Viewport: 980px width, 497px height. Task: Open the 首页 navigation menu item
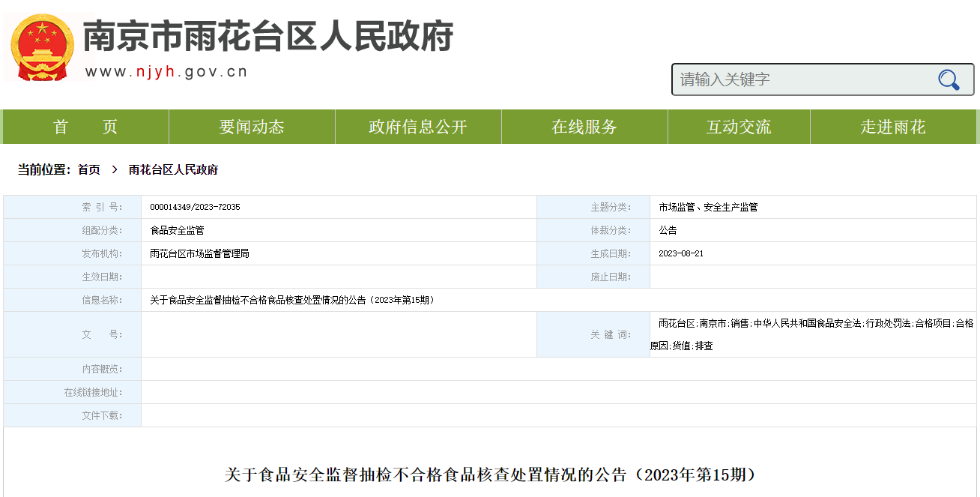coord(85,127)
